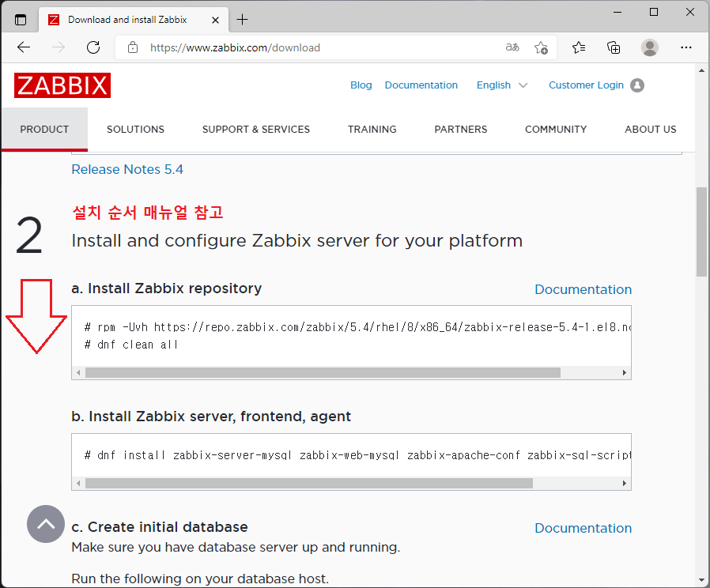Click the Customer Login user icon
Image resolution: width=710 pixels, height=588 pixels.
tap(637, 85)
